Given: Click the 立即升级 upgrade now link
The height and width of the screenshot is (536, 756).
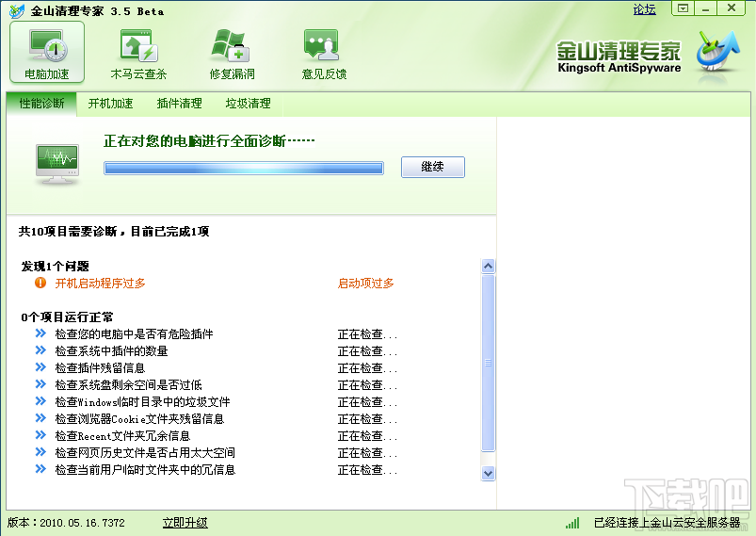Looking at the screenshot, I should (185, 523).
